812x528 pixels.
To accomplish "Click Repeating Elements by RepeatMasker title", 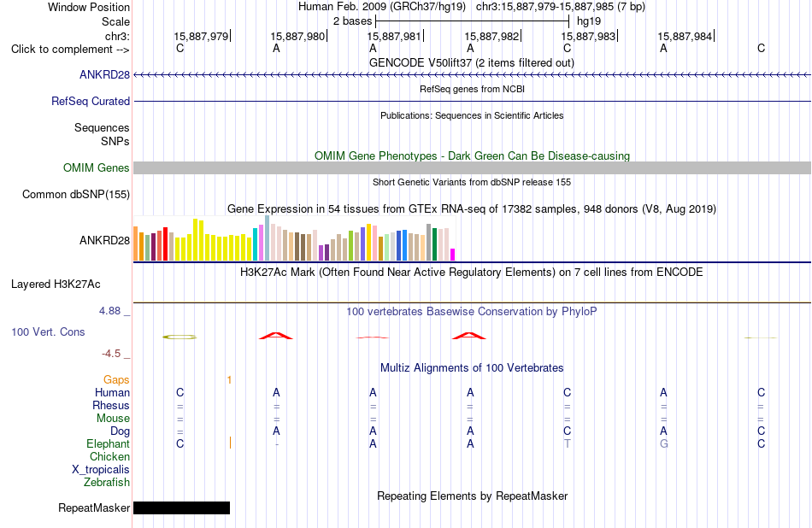I will point(473,496).
